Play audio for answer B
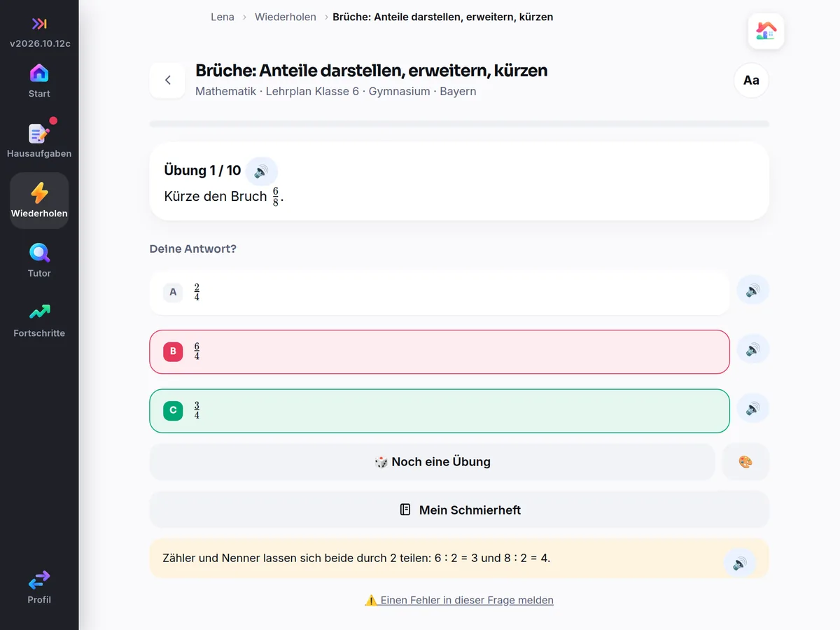The image size is (840, 630). [x=752, y=349]
